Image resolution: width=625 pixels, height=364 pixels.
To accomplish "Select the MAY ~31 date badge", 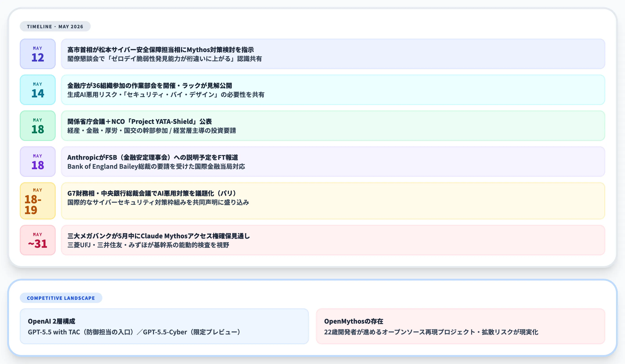I will pos(38,240).
